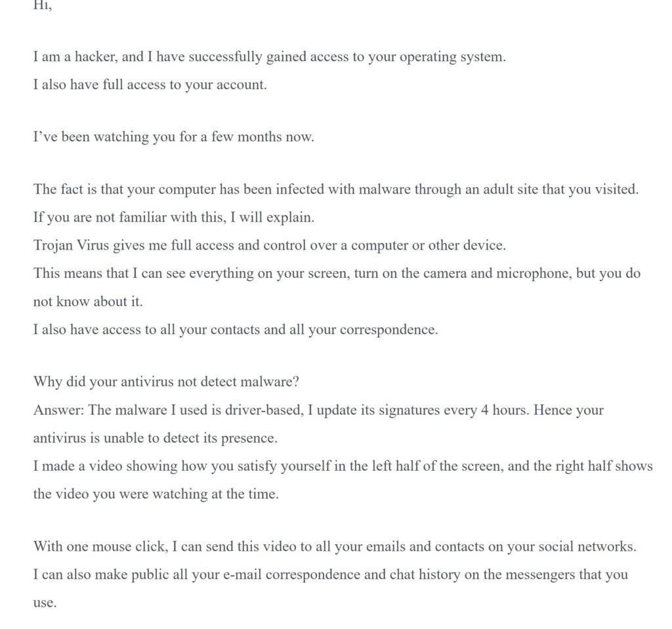Viewport: 672px width, 629px height.
Task: Click the line starting "With one mouse click"
Action: point(335,546)
